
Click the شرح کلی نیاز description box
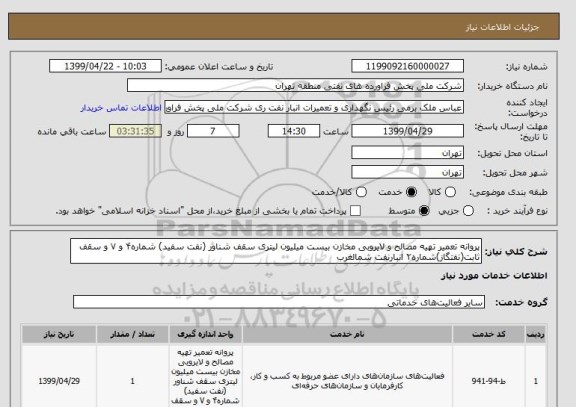[x=276, y=251]
